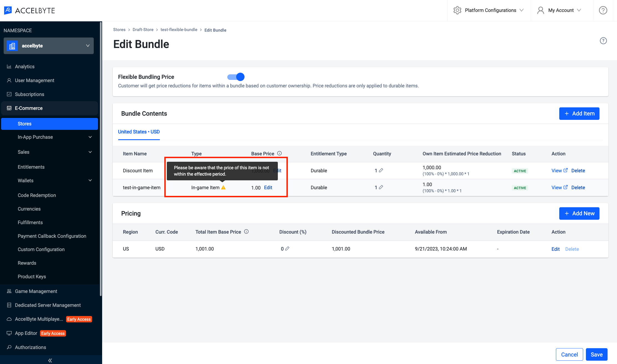617x364 pixels.
Task: Click the Discount percent pencil icon
Action: click(x=287, y=248)
